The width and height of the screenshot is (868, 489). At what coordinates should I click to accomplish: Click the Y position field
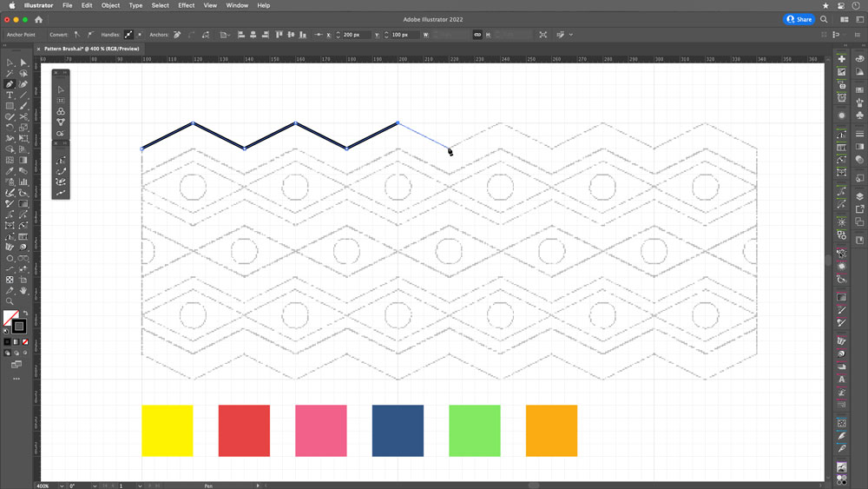[x=404, y=35]
